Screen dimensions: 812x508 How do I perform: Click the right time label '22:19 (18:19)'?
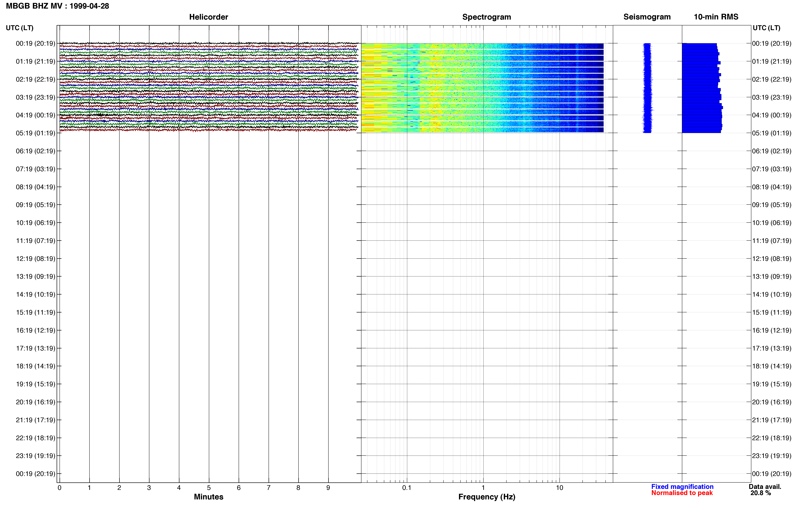pos(772,438)
